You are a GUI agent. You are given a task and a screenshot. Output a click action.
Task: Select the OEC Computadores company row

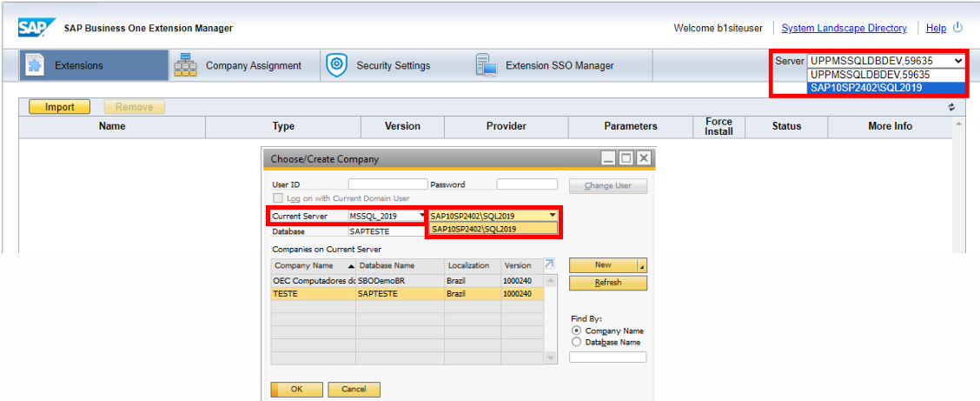coord(407,281)
